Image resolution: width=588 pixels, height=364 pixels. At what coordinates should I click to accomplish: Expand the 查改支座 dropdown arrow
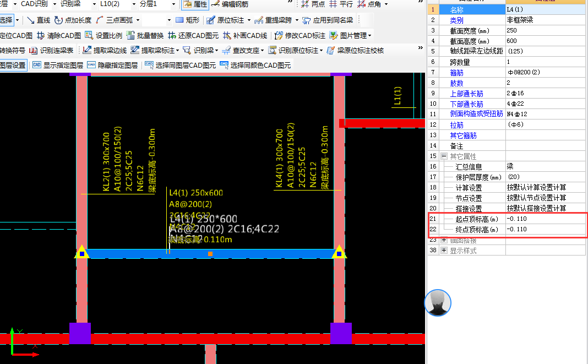[262, 51]
